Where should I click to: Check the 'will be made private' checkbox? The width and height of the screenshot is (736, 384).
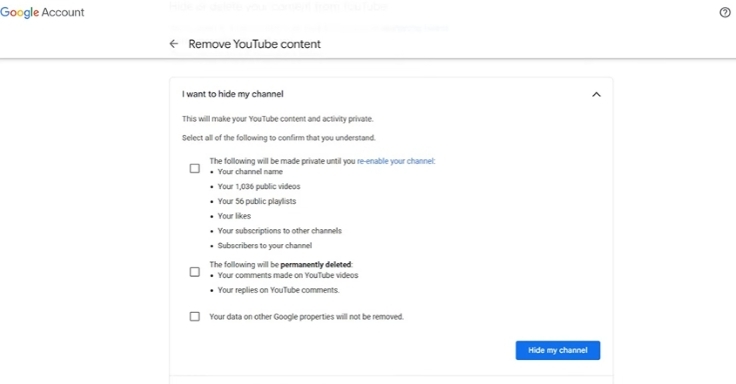pyautogui.click(x=194, y=168)
